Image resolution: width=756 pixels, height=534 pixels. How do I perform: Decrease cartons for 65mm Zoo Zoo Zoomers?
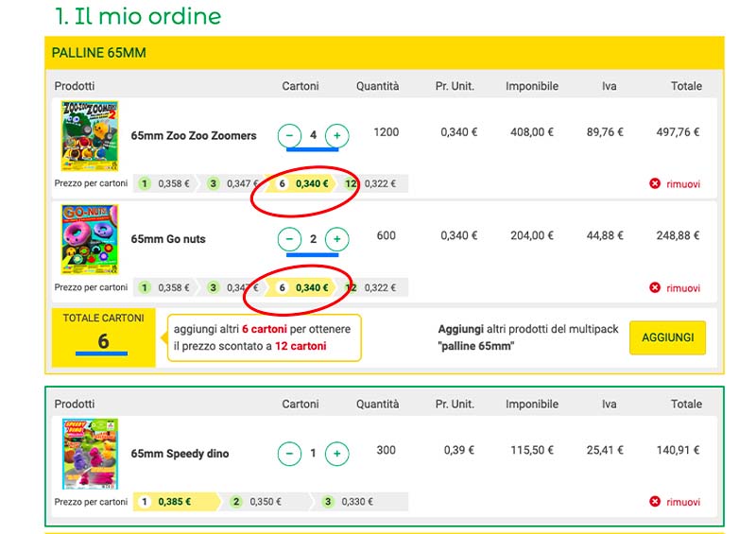[x=290, y=135]
